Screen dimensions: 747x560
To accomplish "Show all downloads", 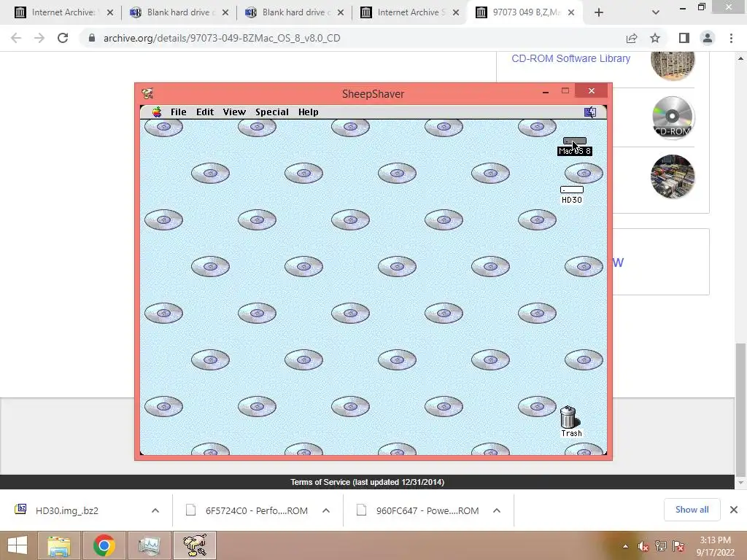I will pyautogui.click(x=692, y=510).
